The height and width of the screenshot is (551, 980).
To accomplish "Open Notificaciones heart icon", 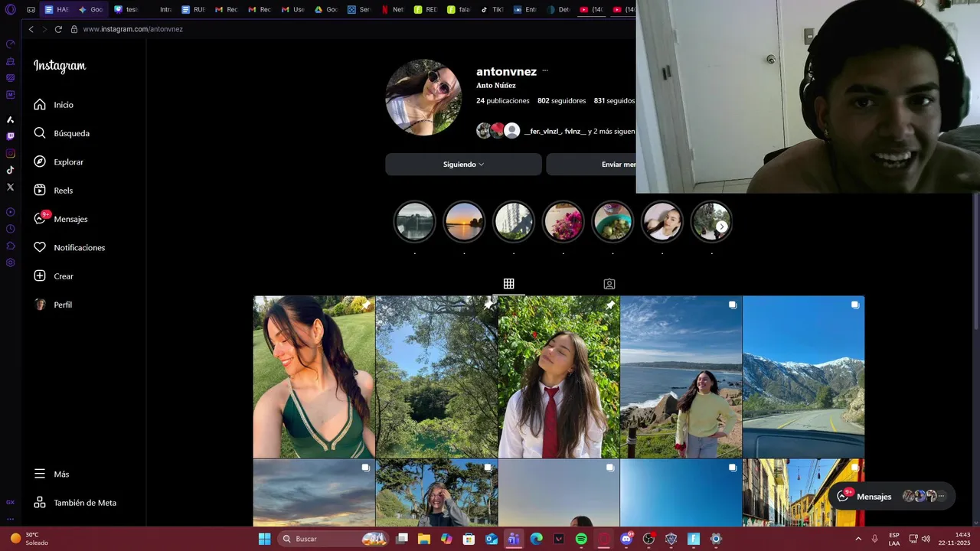I will [40, 247].
